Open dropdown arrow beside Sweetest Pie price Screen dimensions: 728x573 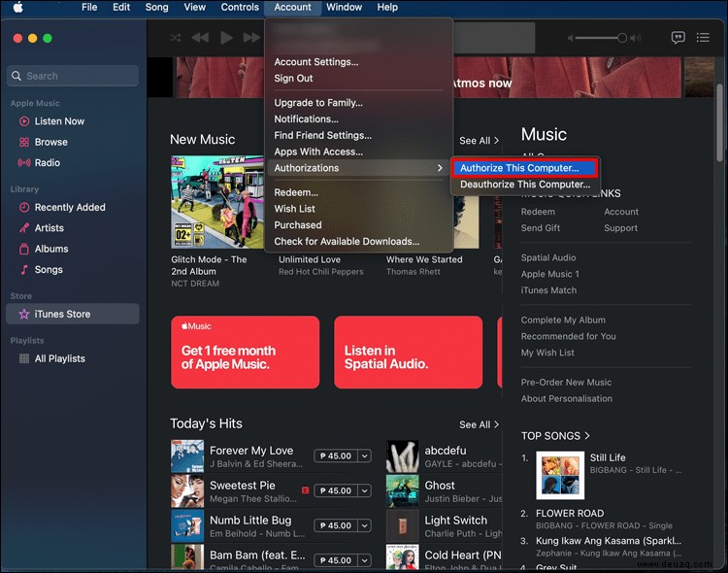(x=365, y=490)
